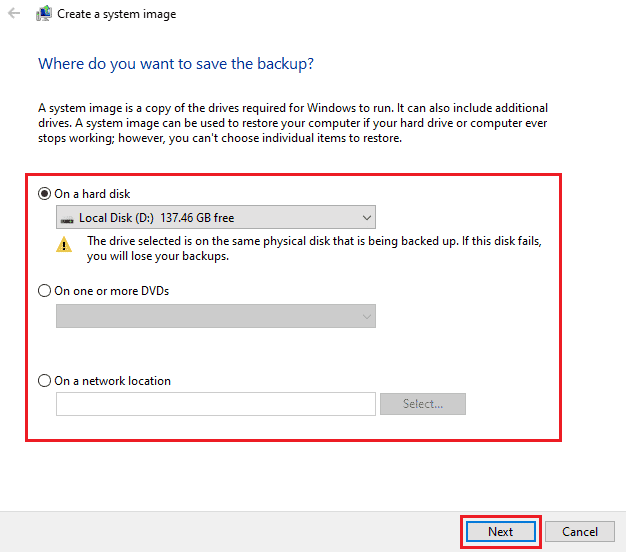Image resolution: width=627 pixels, height=552 pixels.
Task: Click the yellow warning triangle icon
Action: (64, 244)
